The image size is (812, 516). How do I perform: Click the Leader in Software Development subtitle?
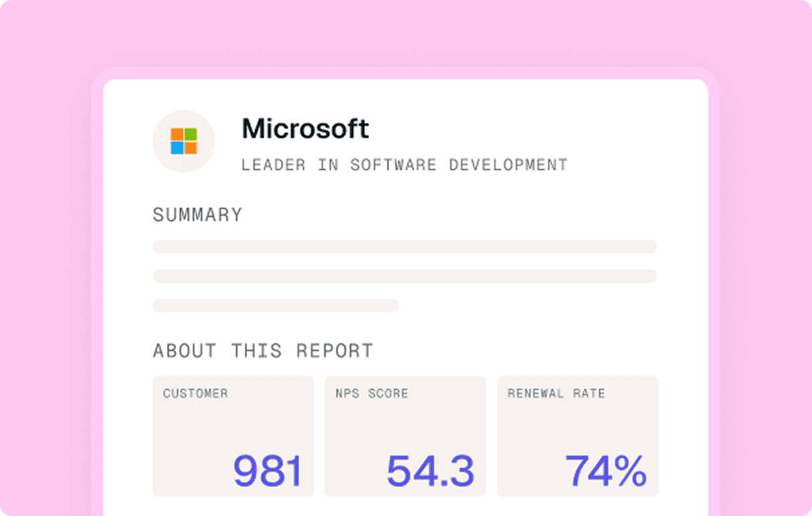[x=404, y=164]
